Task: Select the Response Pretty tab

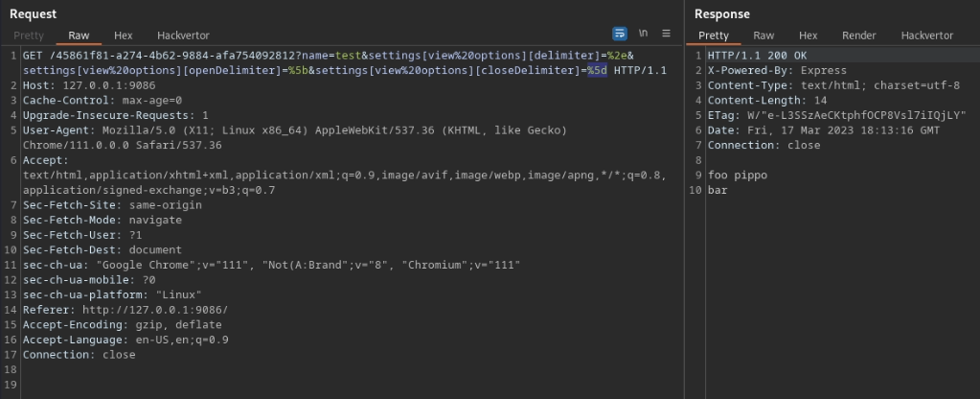Action: coord(714,35)
